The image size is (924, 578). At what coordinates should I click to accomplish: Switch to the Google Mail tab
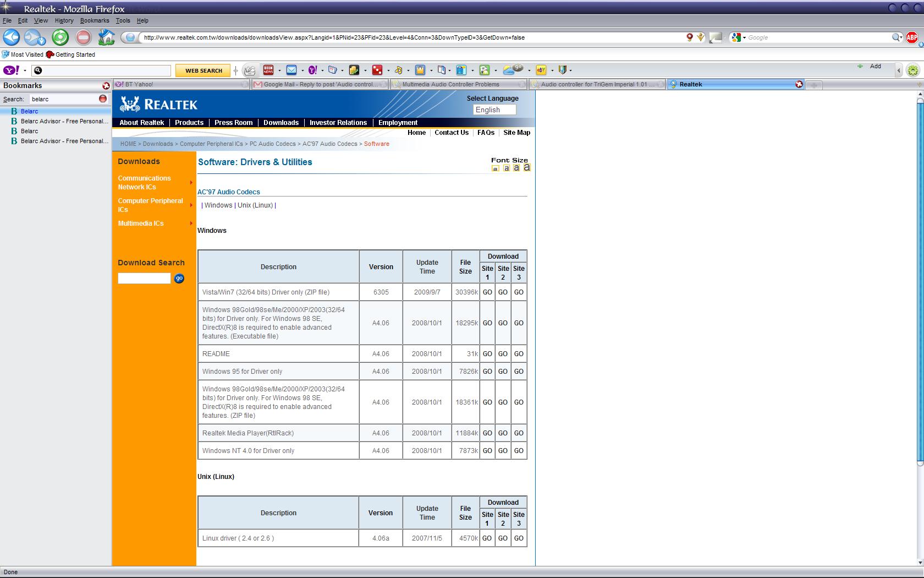coord(320,84)
